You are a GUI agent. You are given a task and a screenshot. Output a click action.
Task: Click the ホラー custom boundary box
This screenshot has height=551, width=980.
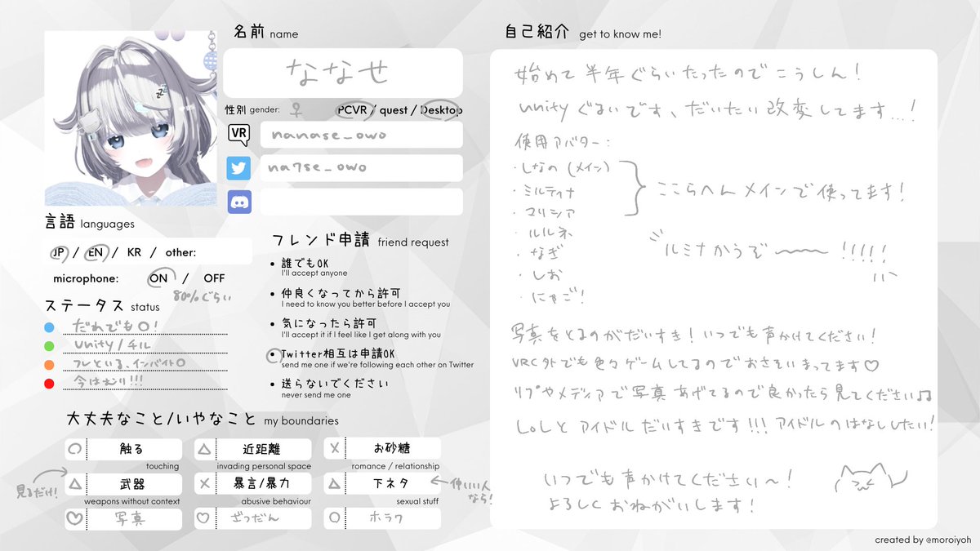pyautogui.click(x=382, y=518)
